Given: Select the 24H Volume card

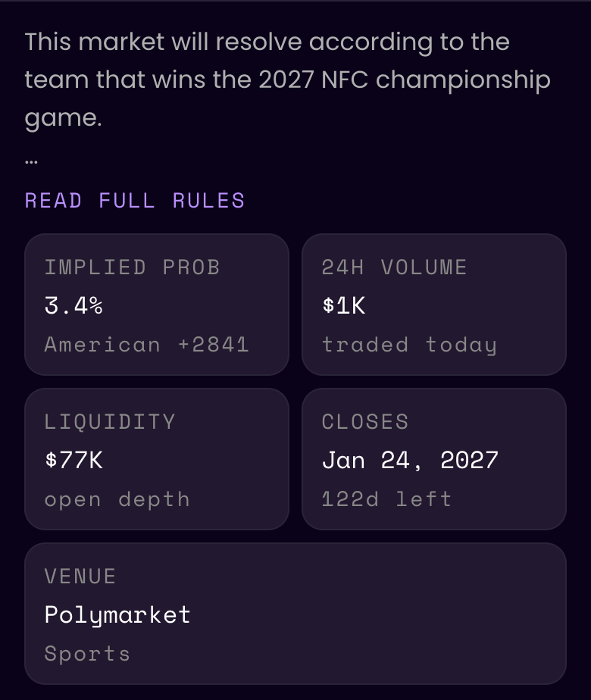Looking at the screenshot, I should 434,305.
